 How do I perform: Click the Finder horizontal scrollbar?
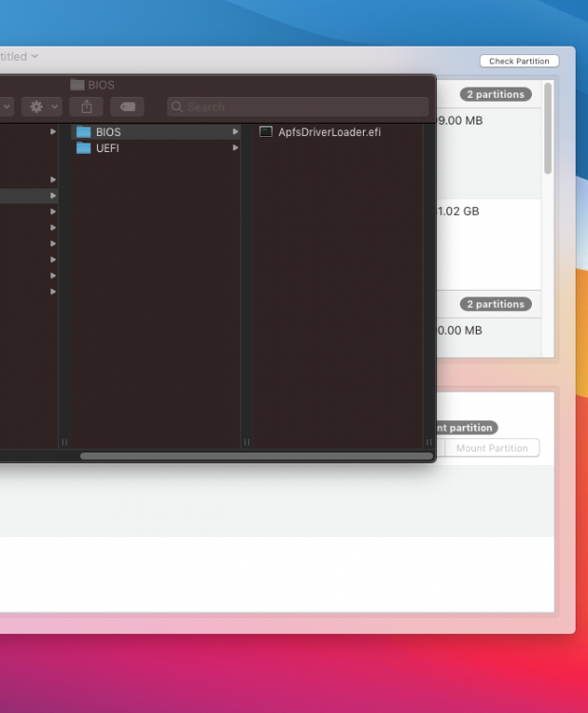pos(256,456)
